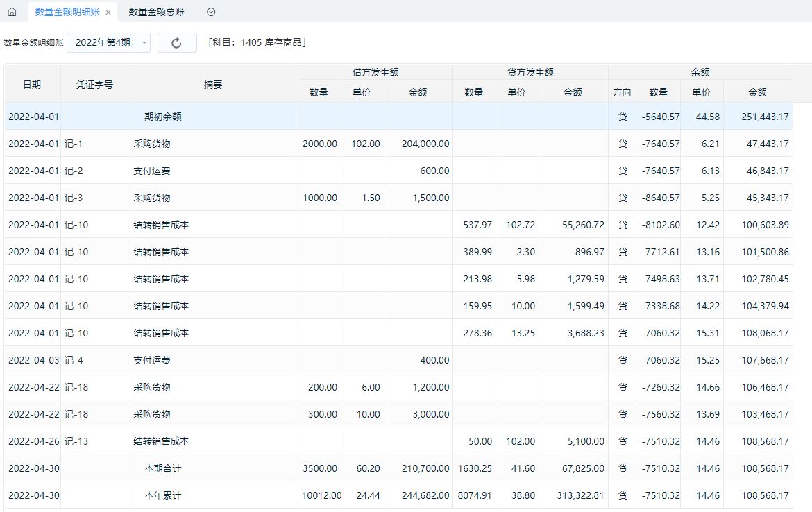Click debit amount 600.00
The width and height of the screenshot is (812, 512).
coord(434,171)
